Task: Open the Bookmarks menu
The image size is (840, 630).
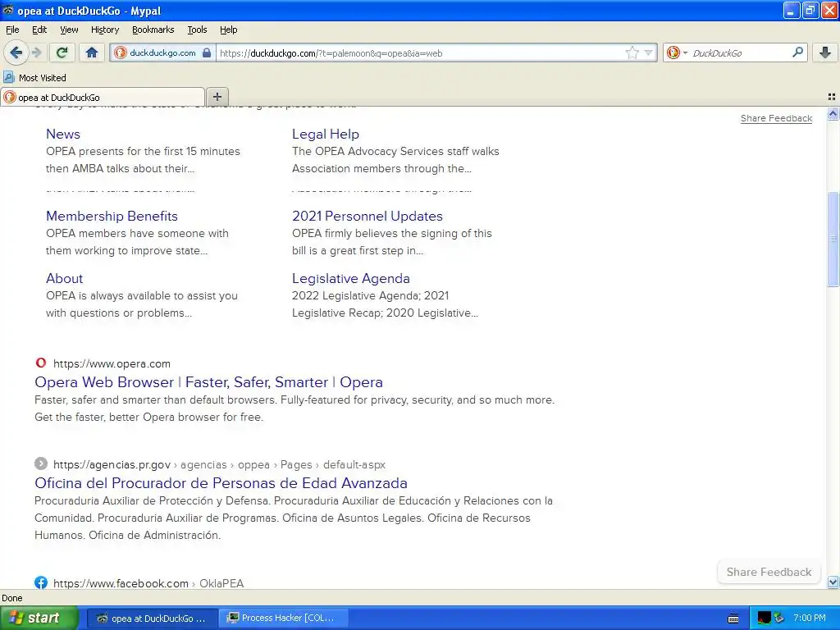Action: pyautogui.click(x=153, y=30)
